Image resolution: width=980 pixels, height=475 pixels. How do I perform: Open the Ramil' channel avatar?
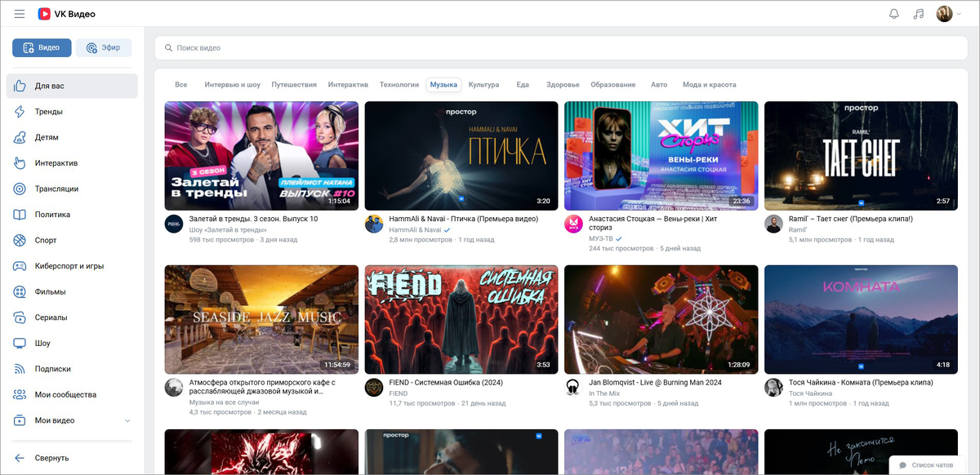pos(774,224)
